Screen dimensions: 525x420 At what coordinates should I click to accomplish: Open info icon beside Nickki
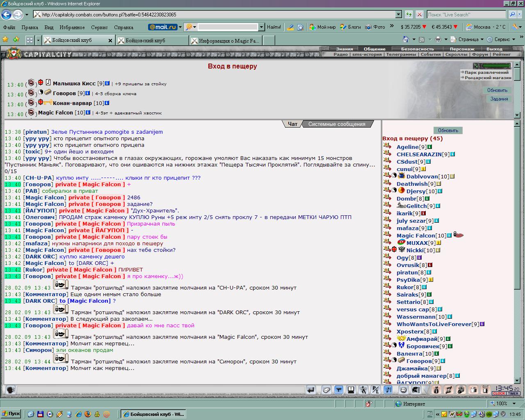438,250
